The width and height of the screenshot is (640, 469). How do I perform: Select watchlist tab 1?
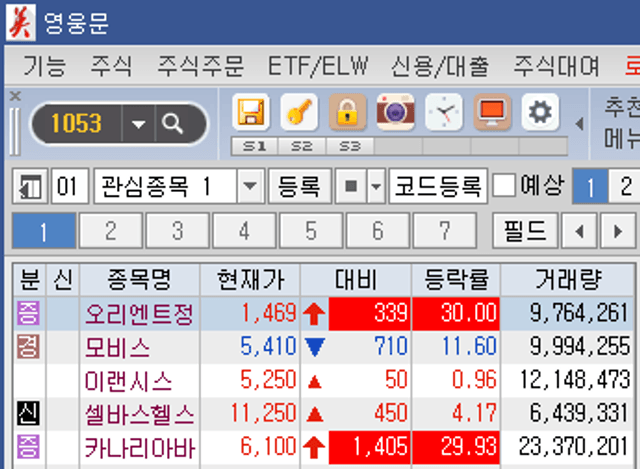(44, 231)
